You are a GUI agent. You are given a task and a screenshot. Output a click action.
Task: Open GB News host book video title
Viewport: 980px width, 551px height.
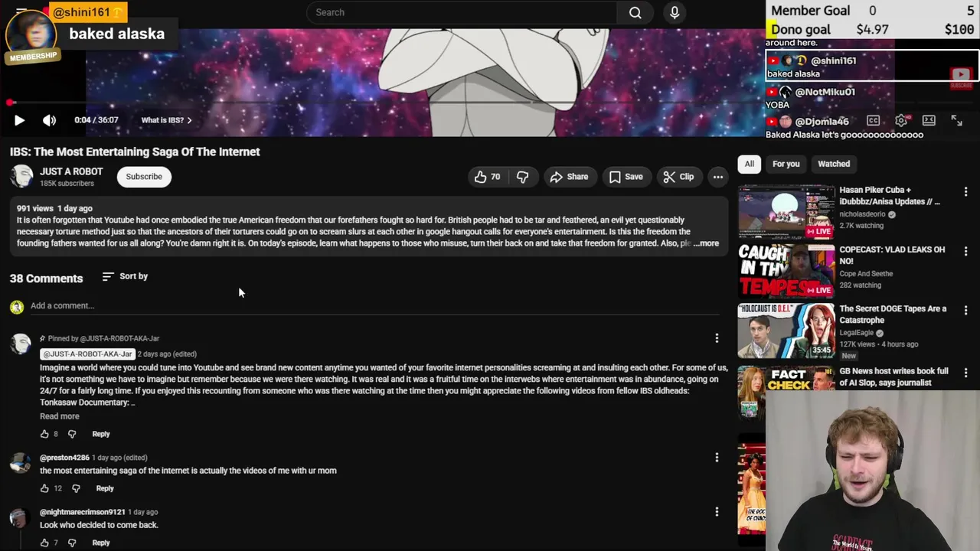893,377
